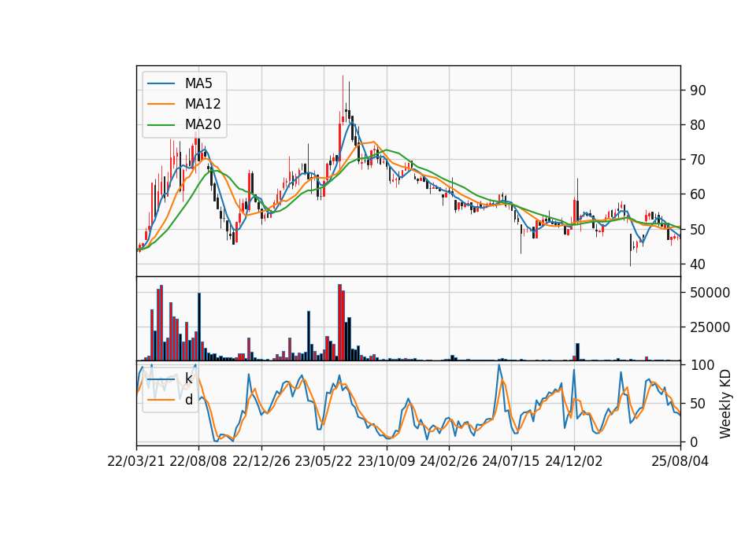
Task: Click the 23/10/09 date axis label
Action: click(386, 461)
